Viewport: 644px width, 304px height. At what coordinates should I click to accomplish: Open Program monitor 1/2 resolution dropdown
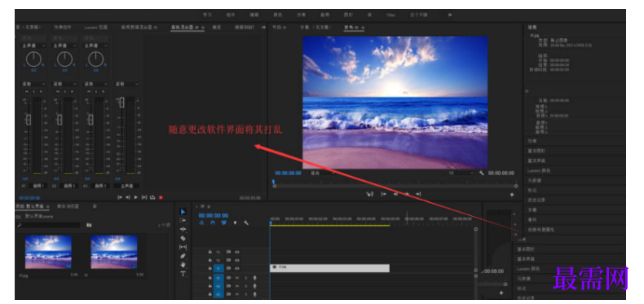[x=461, y=173]
